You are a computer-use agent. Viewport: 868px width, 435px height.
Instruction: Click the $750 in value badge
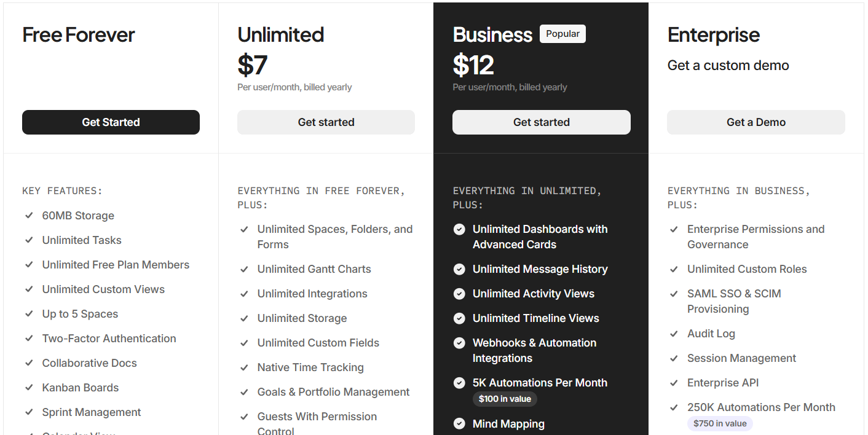[719, 423]
